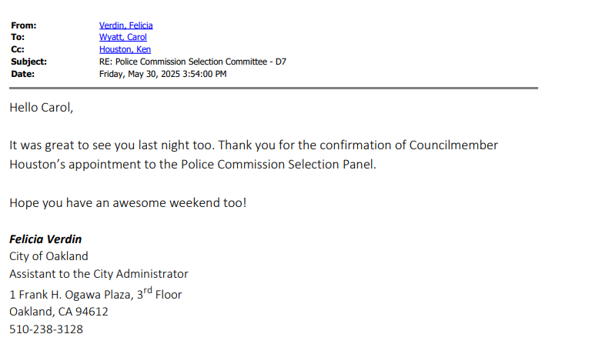612x364 pixels.
Task: Click the line starting It was great
Action: click(x=253, y=145)
